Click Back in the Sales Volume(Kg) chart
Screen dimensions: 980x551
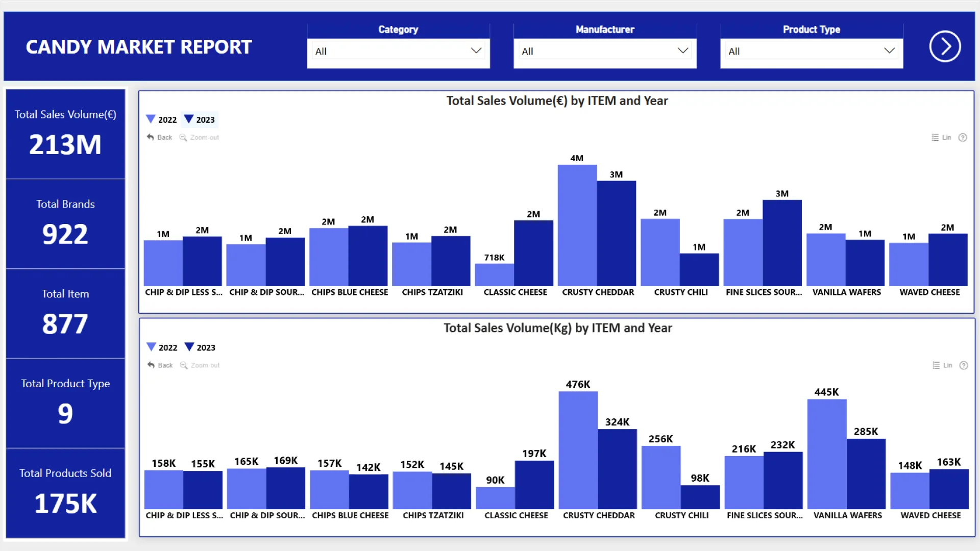coord(160,365)
